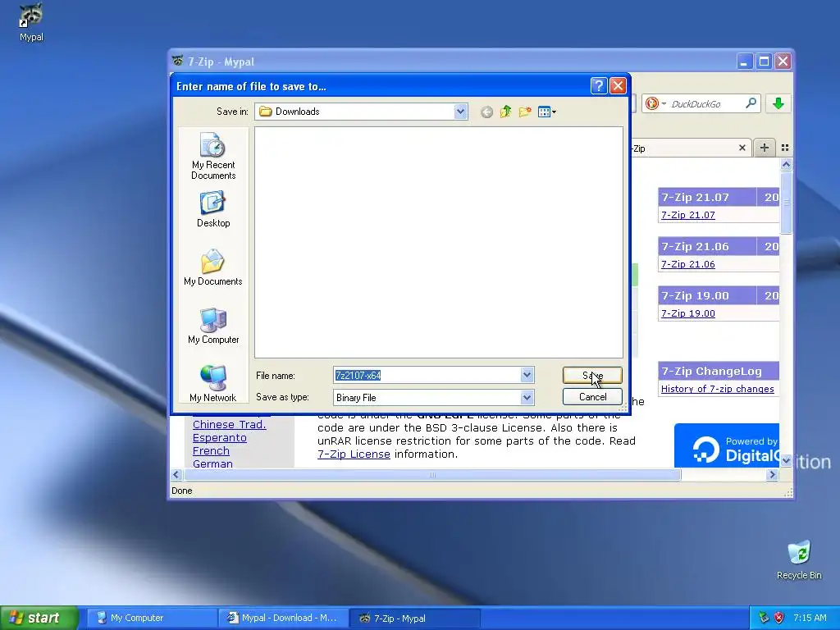Select German language link

[x=212, y=463]
